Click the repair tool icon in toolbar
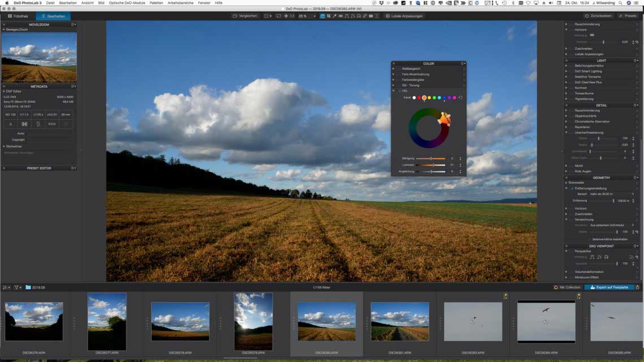Image resolution: width=644 pixels, height=362 pixels. pos(364,16)
